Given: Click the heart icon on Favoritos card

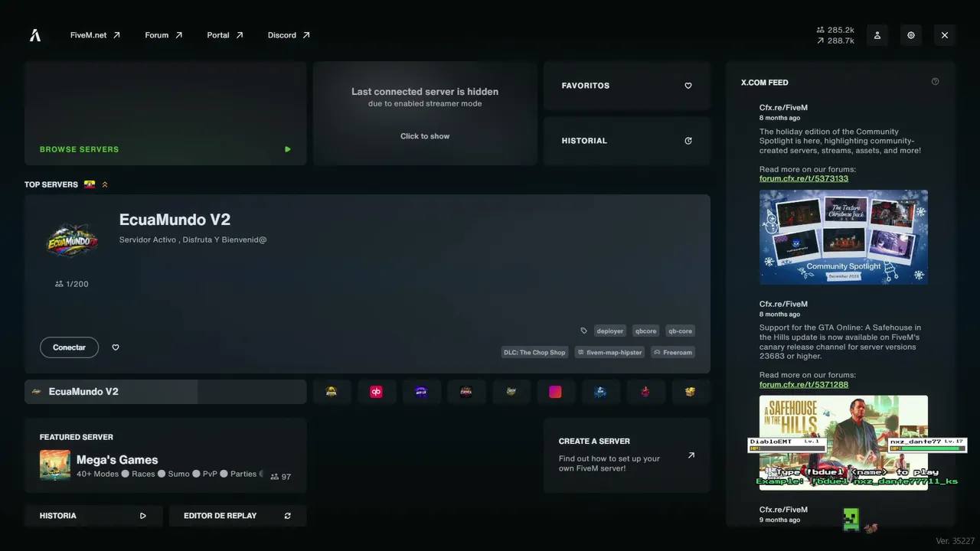Looking at the screenshot, I should [688, 86].
